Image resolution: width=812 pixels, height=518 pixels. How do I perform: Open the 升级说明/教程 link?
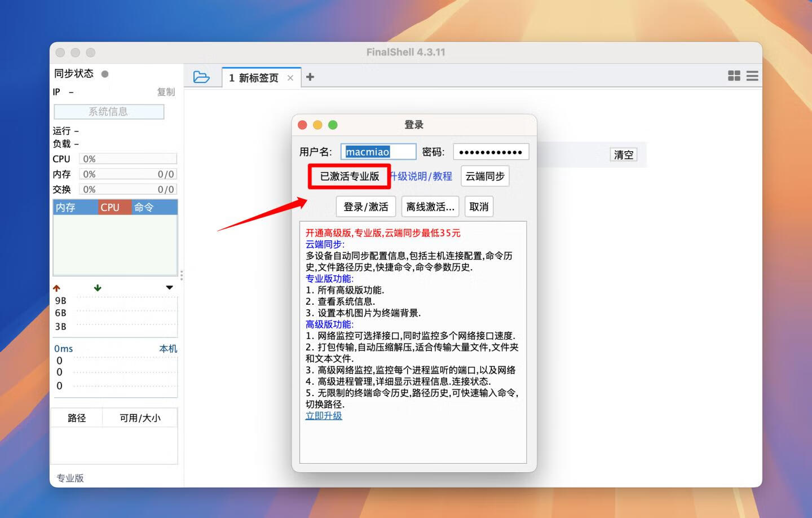pyautogui.click(x=421, y=176)
